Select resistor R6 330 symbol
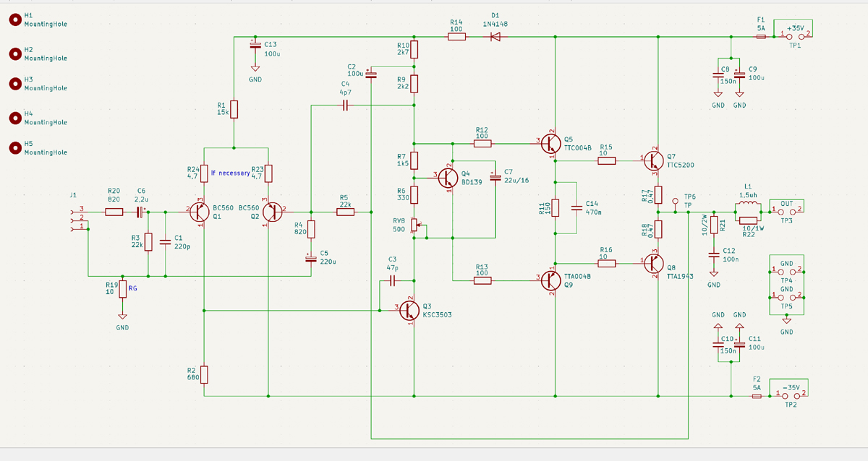This screenshot has height=461, width=868. [414, 194]
